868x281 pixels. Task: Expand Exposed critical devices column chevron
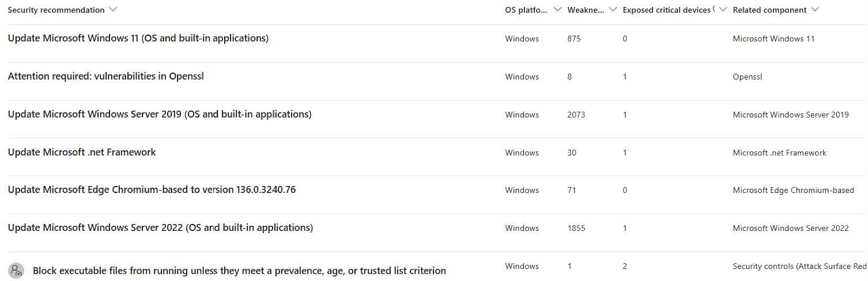[x=722, y=9]
